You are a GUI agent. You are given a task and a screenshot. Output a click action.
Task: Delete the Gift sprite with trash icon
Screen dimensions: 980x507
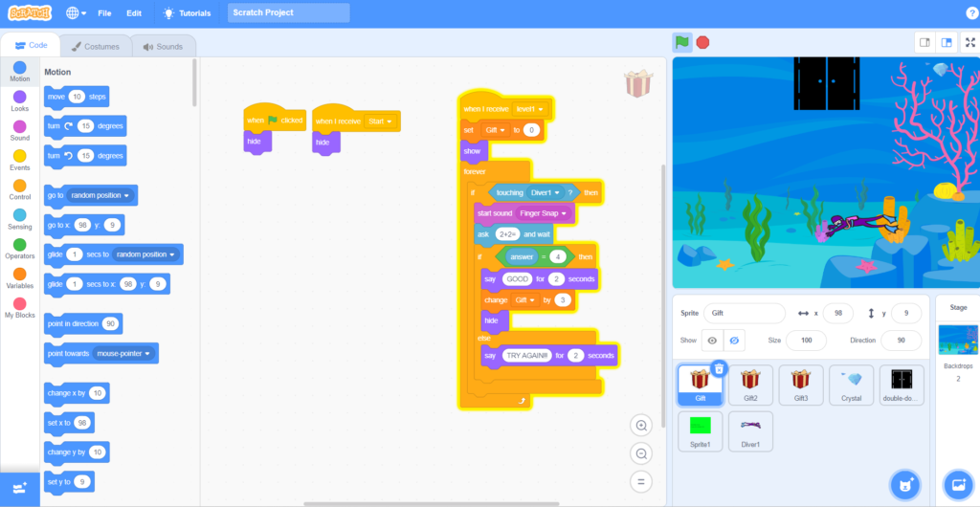pos(719,369)
